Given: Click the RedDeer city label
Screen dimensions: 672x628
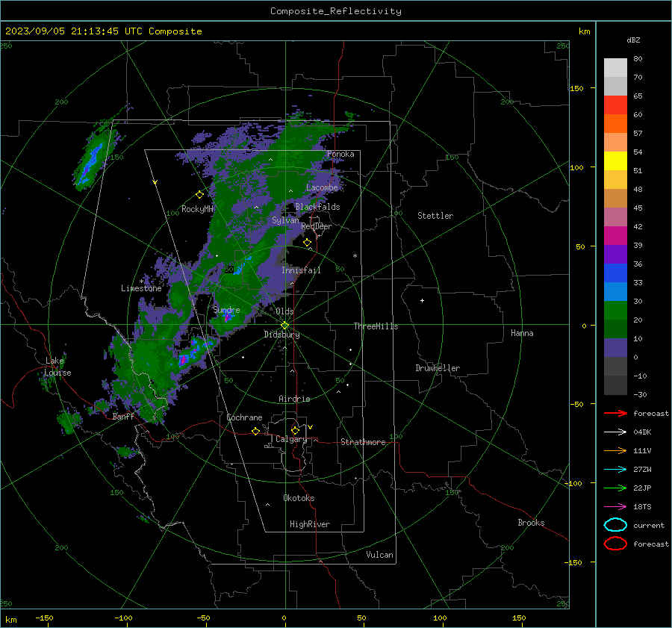Looking at the screenshot, I should pyautogui.click(x=317, y=226).
